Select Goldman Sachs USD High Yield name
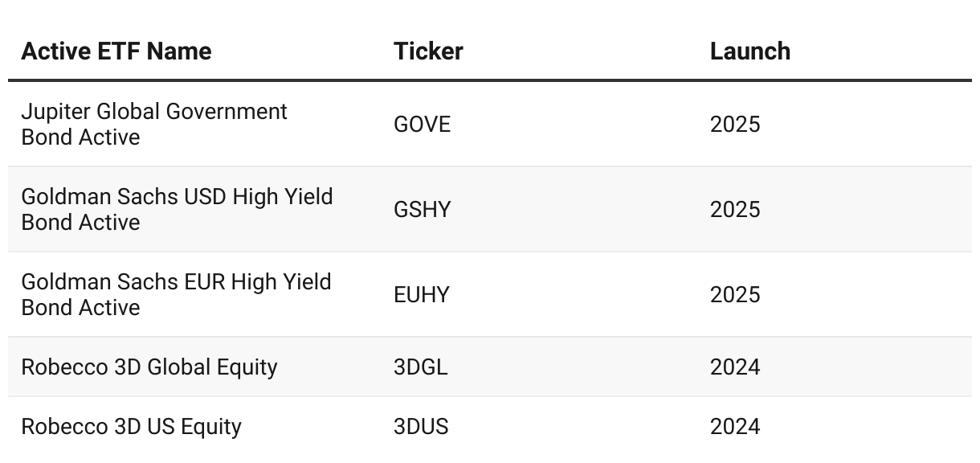The height and width of the screenshot is (463, 980). (177, 209)
